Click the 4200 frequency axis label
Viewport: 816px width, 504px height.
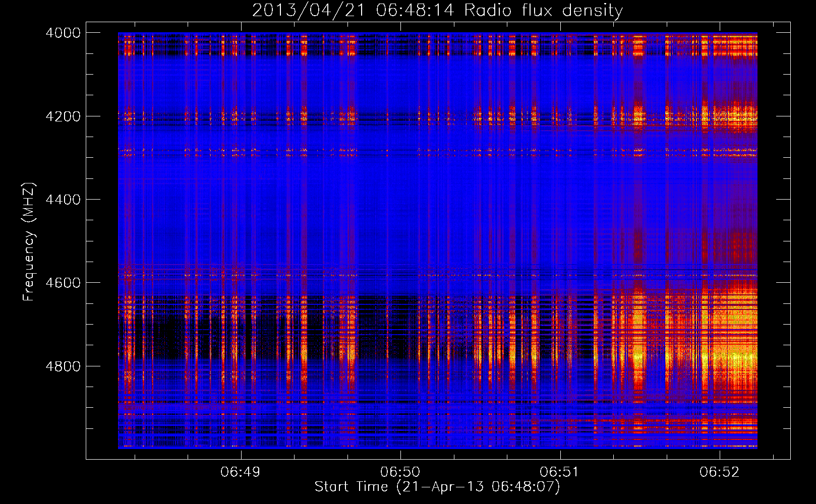tap(63, 116)
